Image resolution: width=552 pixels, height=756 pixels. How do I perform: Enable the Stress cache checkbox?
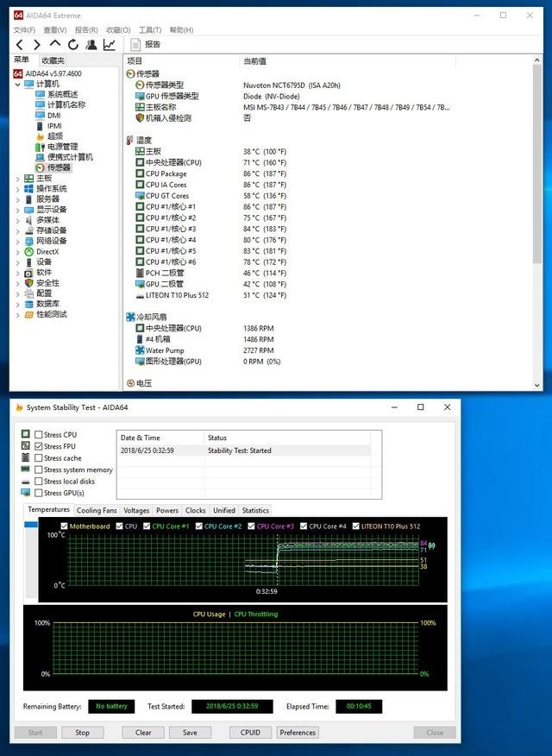tap(39, 458)
